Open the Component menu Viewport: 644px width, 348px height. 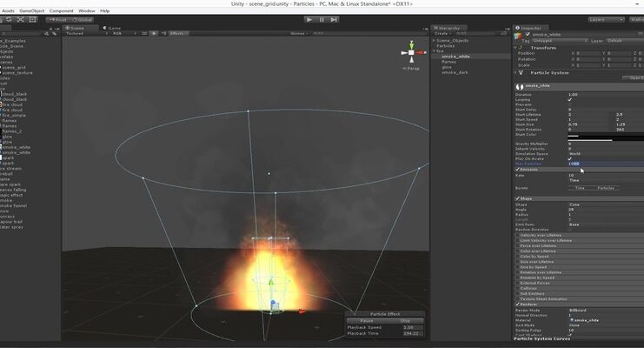(61, 10)
